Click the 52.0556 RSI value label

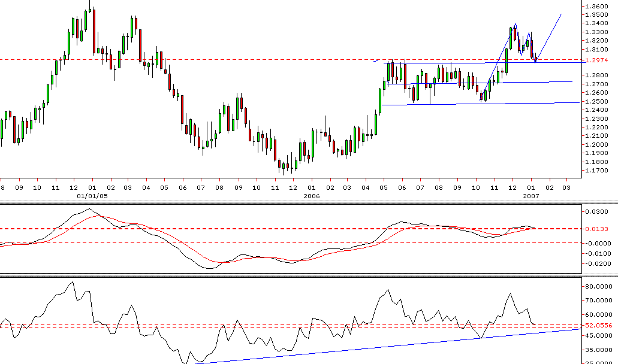click(599, 326)
